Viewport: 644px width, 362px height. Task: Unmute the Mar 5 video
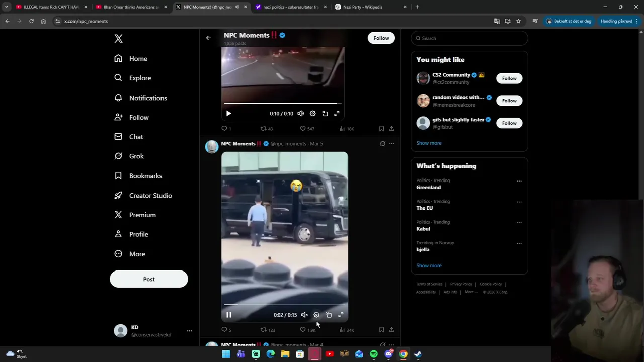pos(304,315)
